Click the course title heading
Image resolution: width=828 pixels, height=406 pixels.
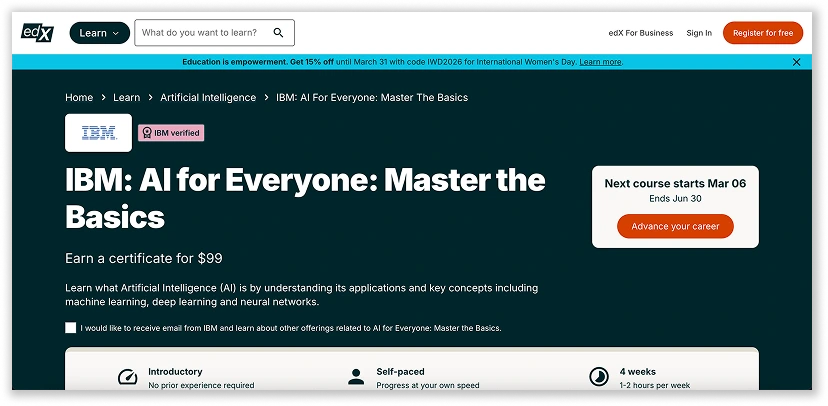(305, 199)
